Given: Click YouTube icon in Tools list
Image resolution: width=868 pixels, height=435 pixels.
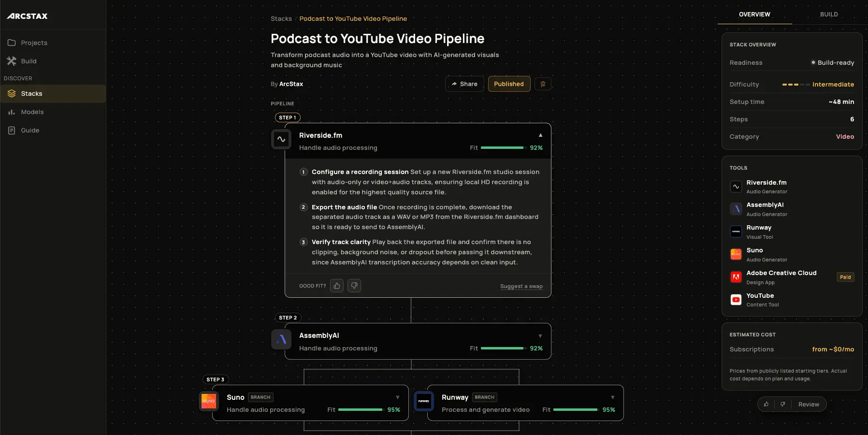Looking at the screenshot, I should click(736, 300).
